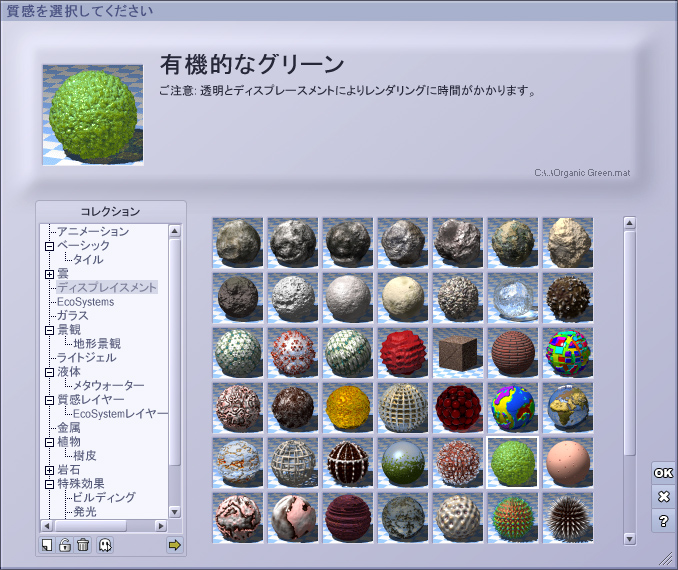The width and height of the screenshot is (678, 570).
Task: Select the アニメーション collection
Action: click(93, 232)
